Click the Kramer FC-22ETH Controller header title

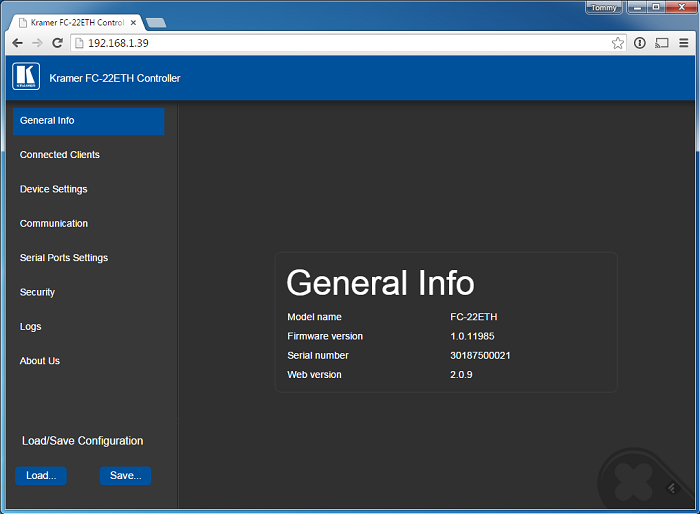[115, 78]
